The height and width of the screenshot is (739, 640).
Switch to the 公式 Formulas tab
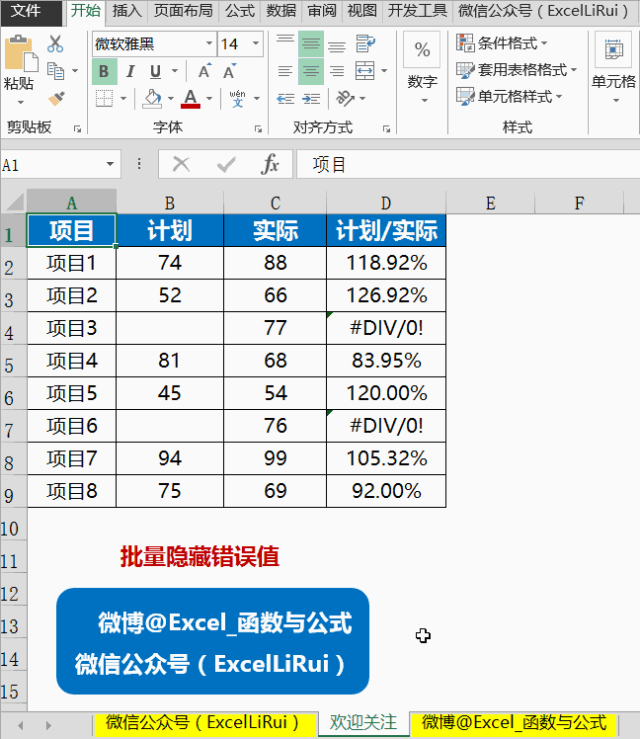(x=239, y=10)
